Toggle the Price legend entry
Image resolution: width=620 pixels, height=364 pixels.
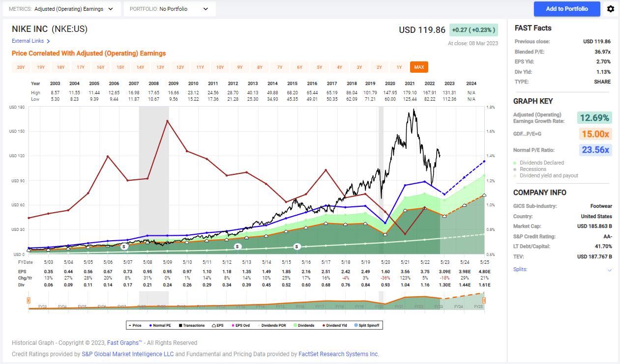point(135,325)
